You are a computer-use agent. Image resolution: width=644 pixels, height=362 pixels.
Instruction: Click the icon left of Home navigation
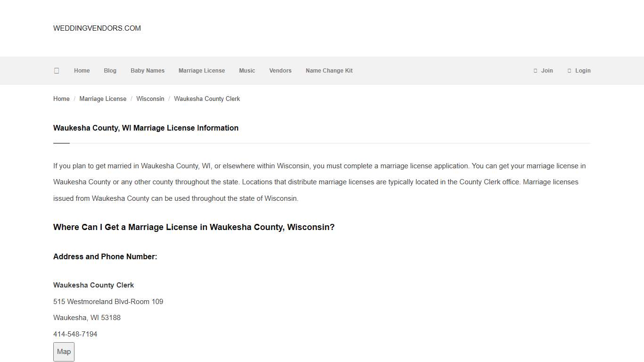click(57, 70)
